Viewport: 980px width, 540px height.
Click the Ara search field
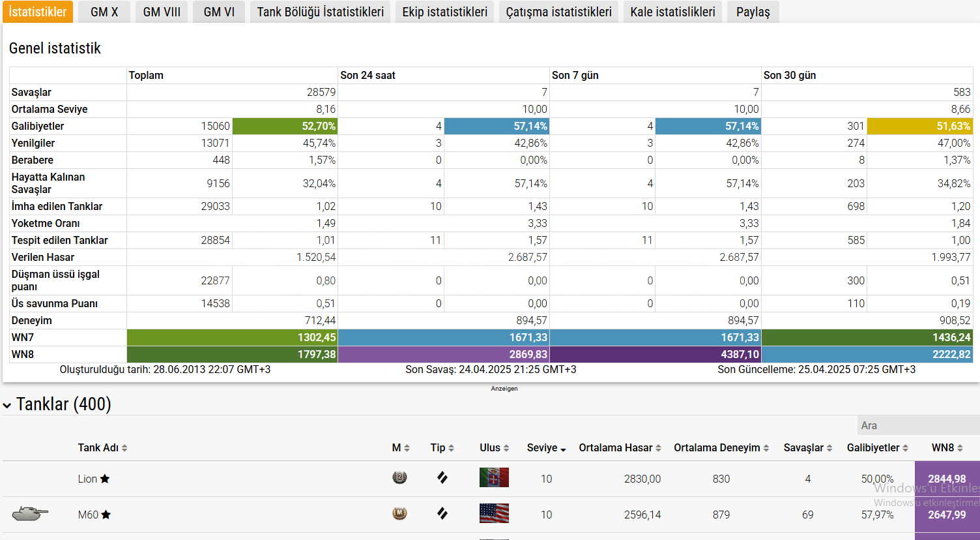tap(917, 425)
